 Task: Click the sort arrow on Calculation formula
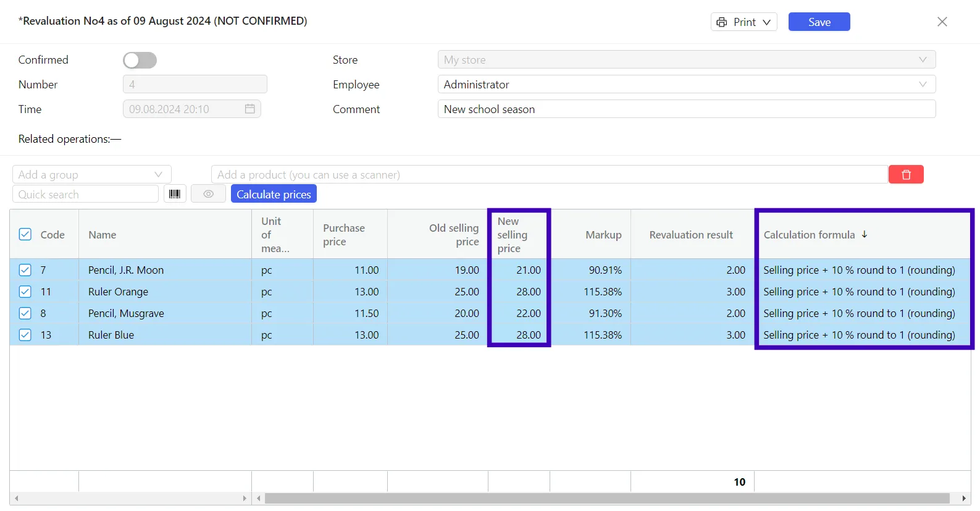(x=865, y=234)
